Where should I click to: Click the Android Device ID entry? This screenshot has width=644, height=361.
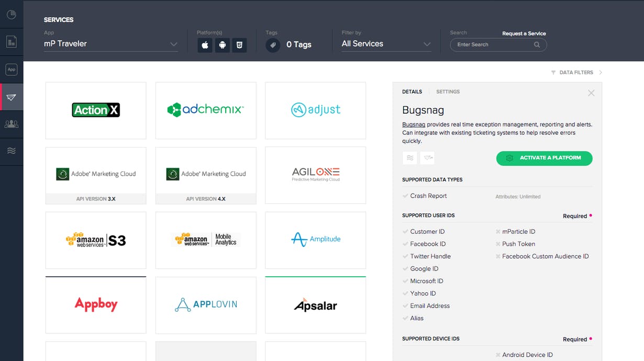point(528,355)
